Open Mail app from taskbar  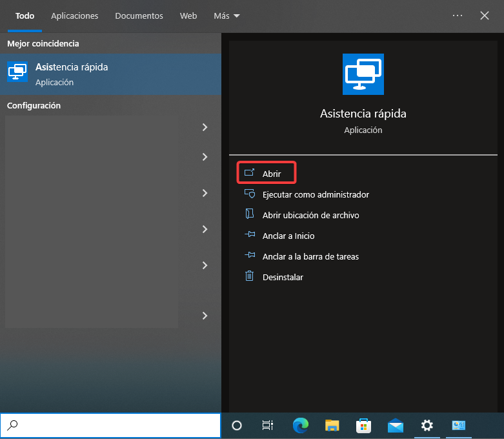click(x=395, y=425)
